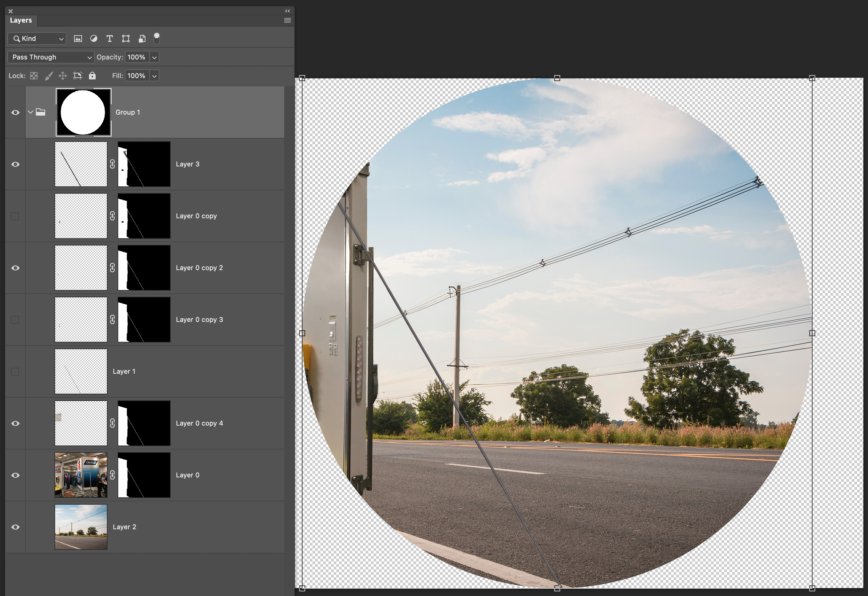Click lock image pixels brush icon
Viewport: 868px width, 596px height.
click(x=48, y=76)
